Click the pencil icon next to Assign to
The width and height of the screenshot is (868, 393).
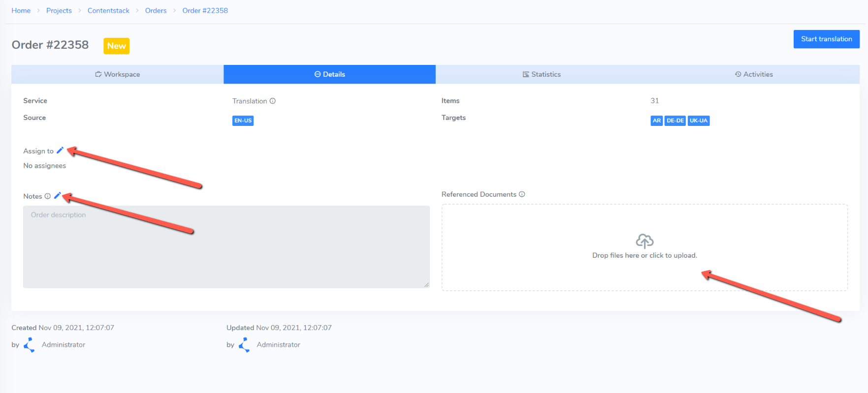[60, 151]
